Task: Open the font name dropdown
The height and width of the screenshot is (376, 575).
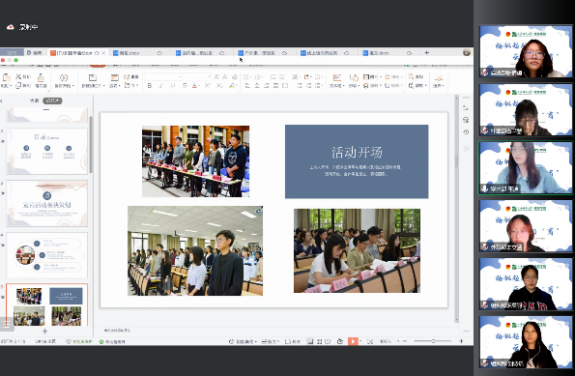Action: (163, 77)
